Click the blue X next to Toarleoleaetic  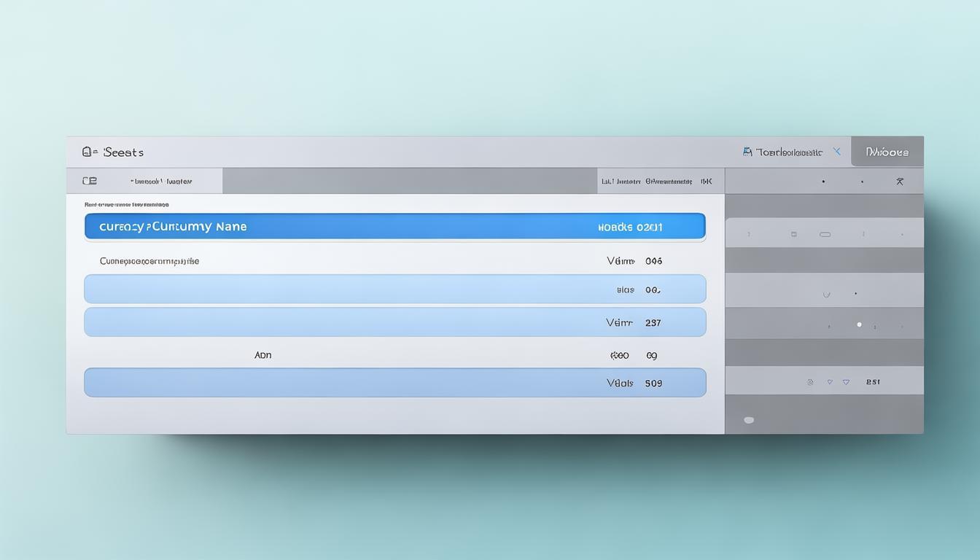click(x=836, y=152)
